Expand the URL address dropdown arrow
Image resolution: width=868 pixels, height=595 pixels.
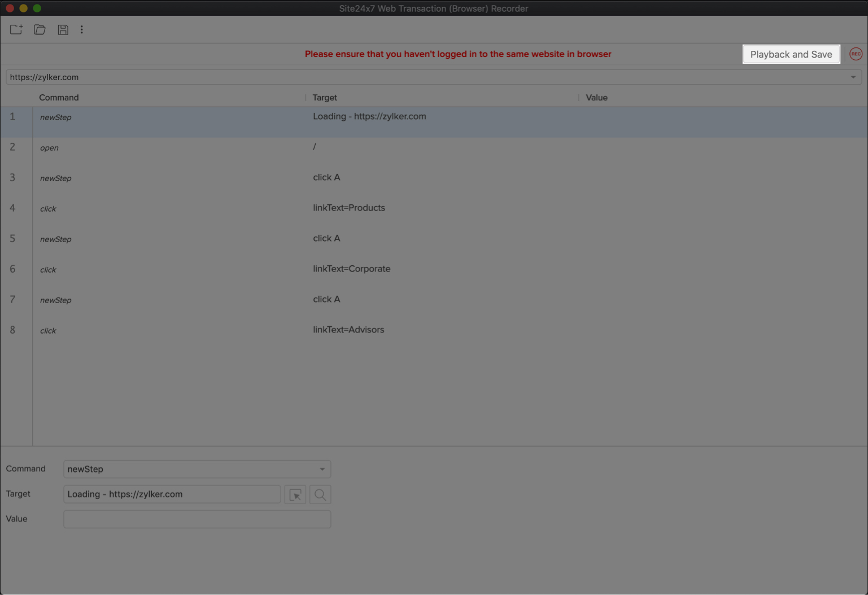click(853, 77)
